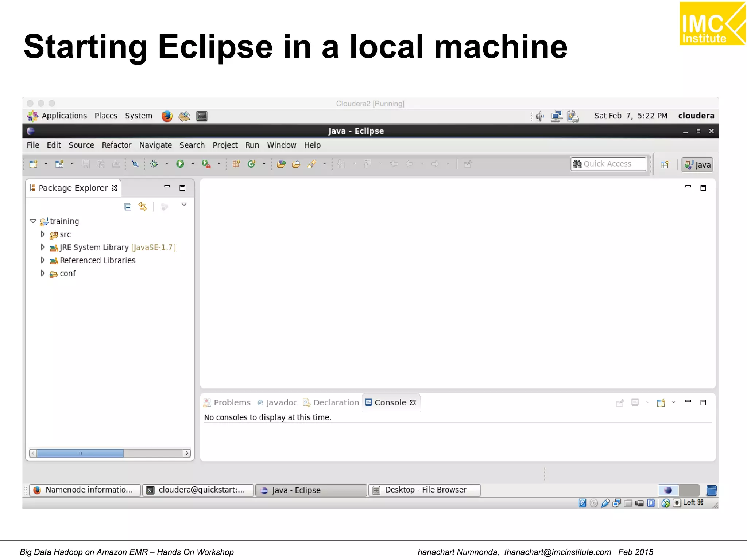Expand JRE System Library node

43,247
